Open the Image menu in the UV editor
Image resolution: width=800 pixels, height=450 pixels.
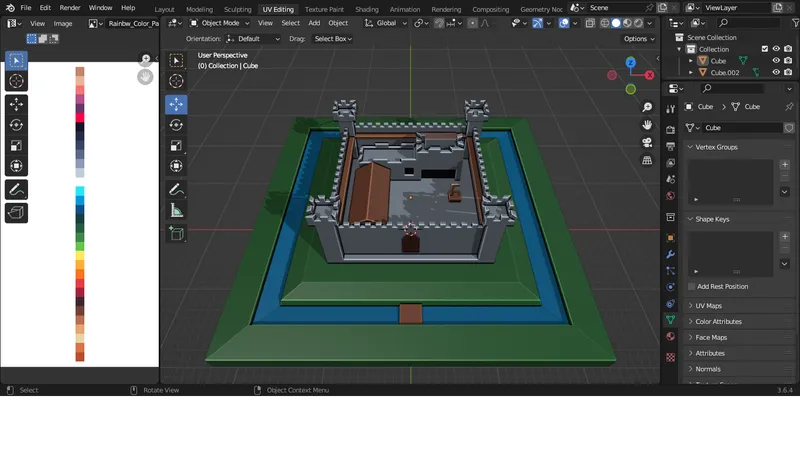[x=63, y=23]
